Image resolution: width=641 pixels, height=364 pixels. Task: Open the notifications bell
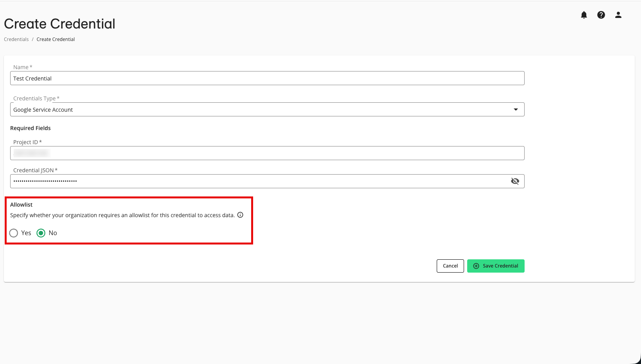tap(584, 15)
